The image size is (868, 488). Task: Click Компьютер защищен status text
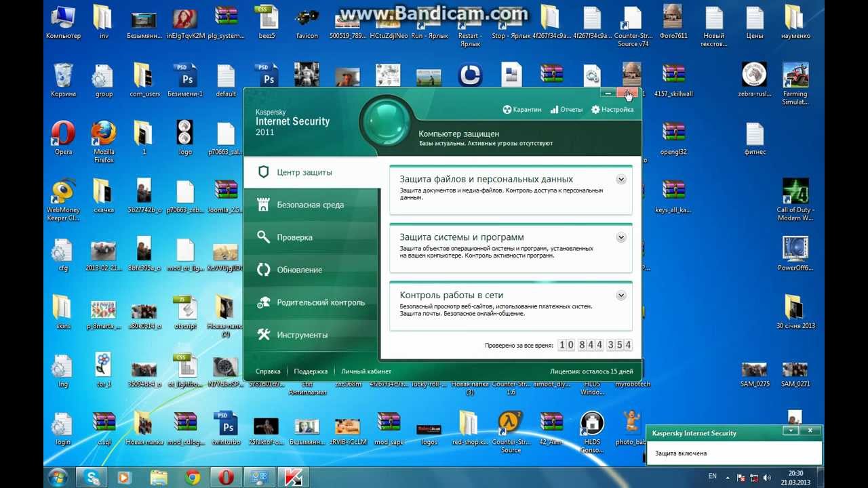(459, 134)
